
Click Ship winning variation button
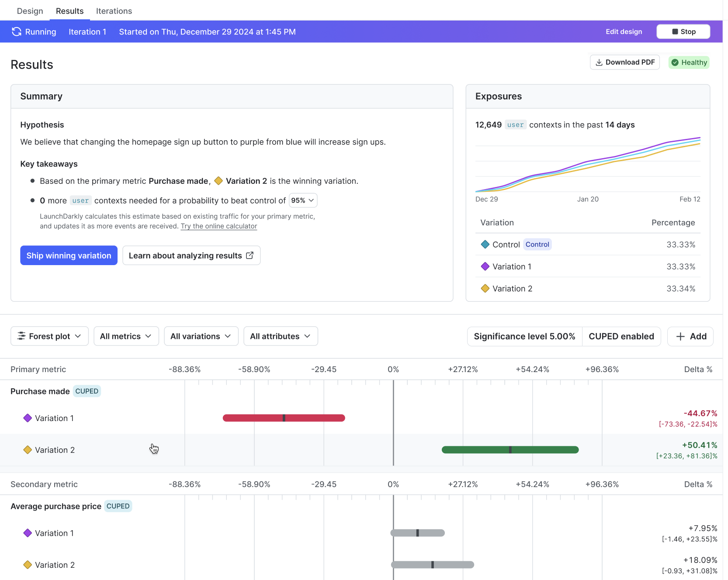69,255
